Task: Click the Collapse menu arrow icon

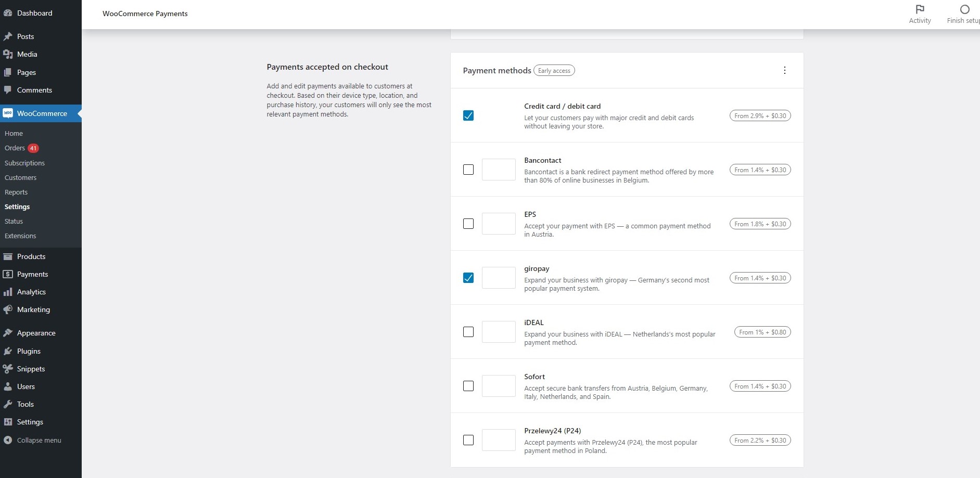Action: [8, 440]
